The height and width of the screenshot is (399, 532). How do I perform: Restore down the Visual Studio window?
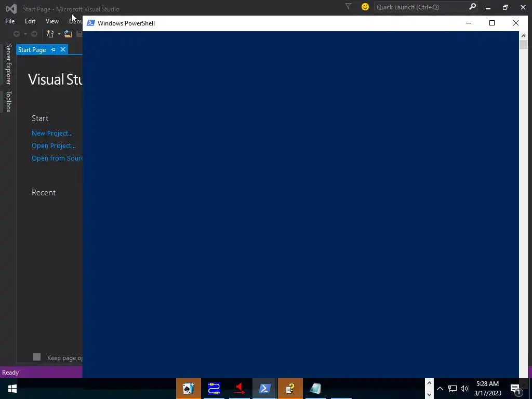(506, 7)
